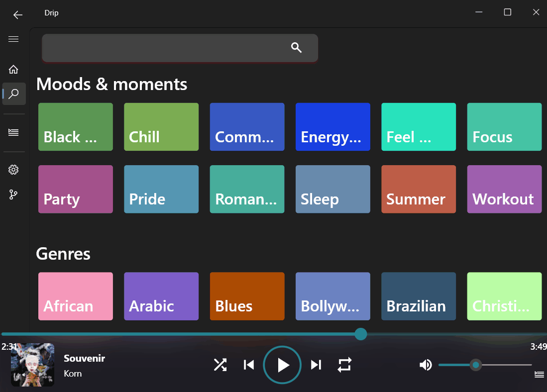Select the Search icon in the sidebar

click(x=13, y=94)
